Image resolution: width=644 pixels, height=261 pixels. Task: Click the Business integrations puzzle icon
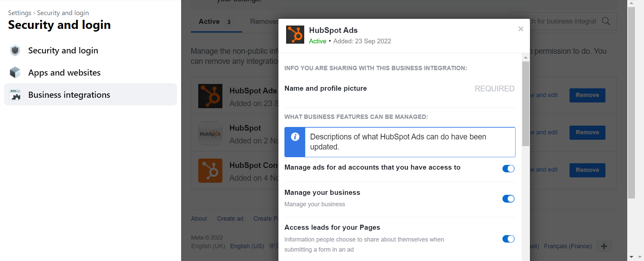click(x=15, y=95)
